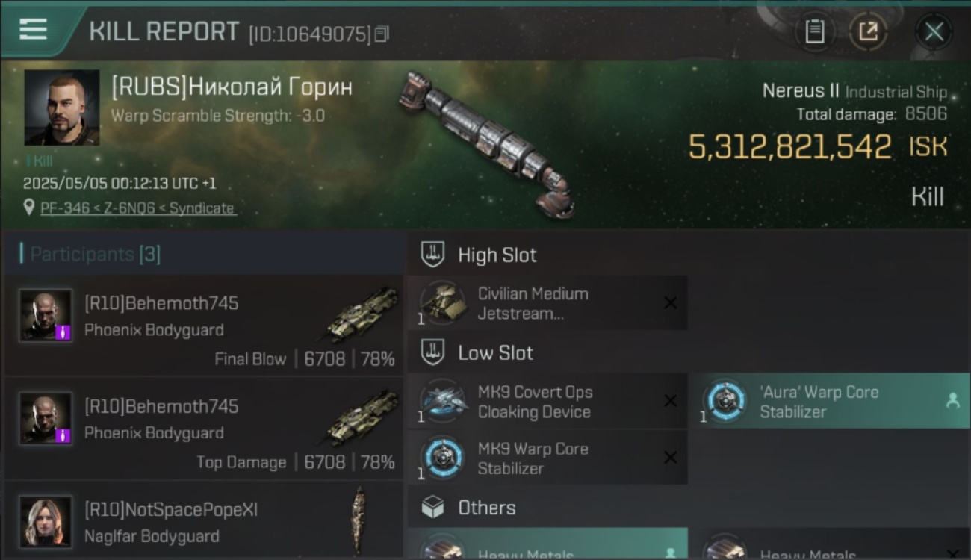Open Behemoth745 Final Blow participant entry
This screenshot has width=971, height=560.
point(204,325)
